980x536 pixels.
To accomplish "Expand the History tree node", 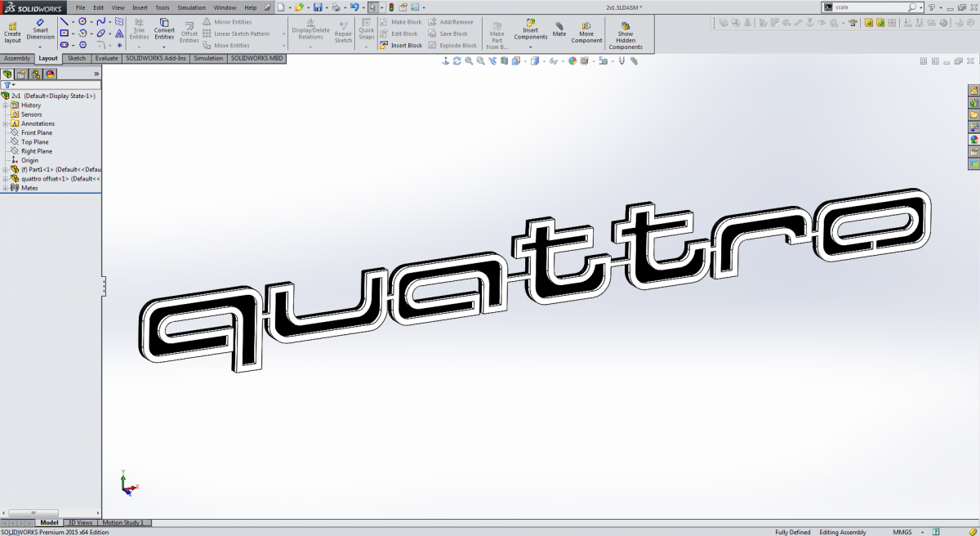I will (x=5, y=105).
